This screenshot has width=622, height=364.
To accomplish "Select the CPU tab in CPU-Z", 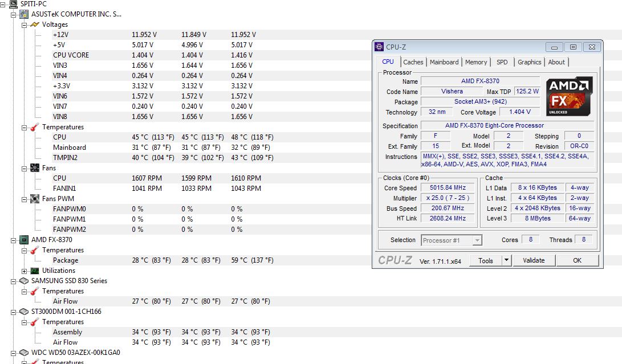I will point(388,62).
